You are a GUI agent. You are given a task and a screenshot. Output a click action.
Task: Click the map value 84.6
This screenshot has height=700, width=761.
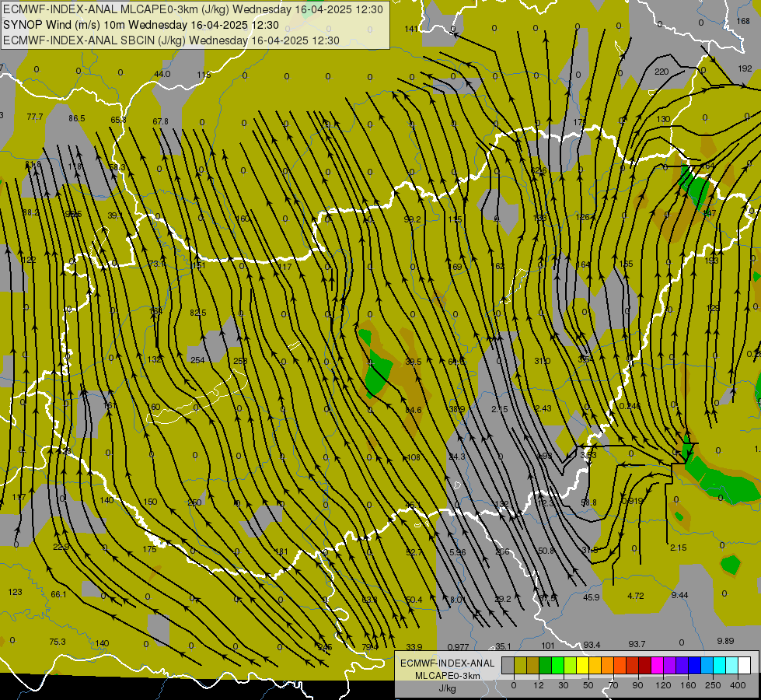point(413,410)
